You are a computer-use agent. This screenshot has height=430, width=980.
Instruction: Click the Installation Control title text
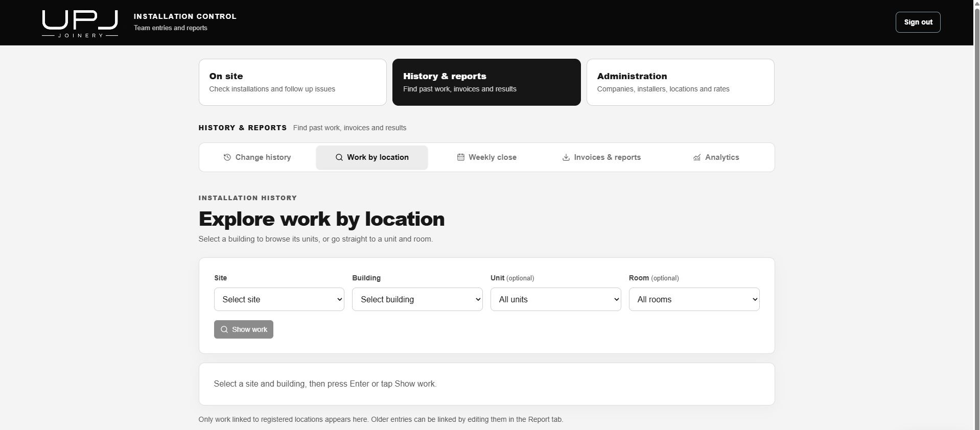pos(185,16)
